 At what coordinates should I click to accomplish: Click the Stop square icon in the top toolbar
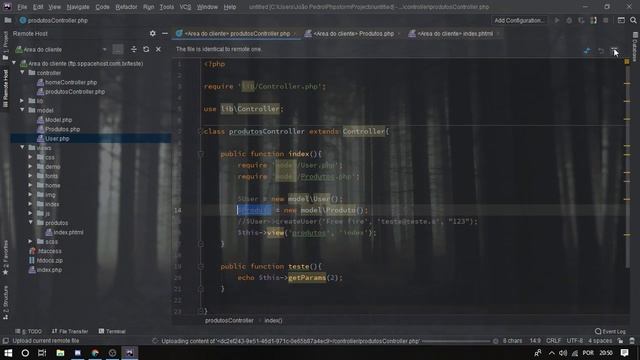tap(606, 20)
